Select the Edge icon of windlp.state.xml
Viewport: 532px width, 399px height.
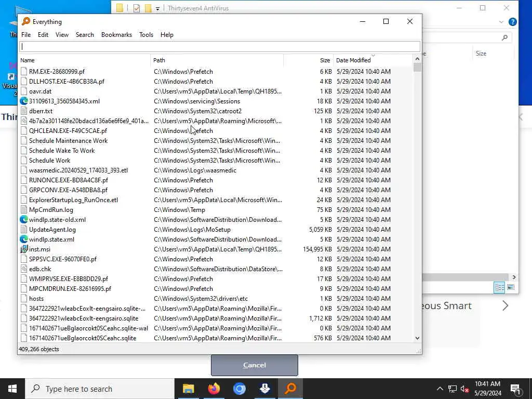tap(24, 239)
